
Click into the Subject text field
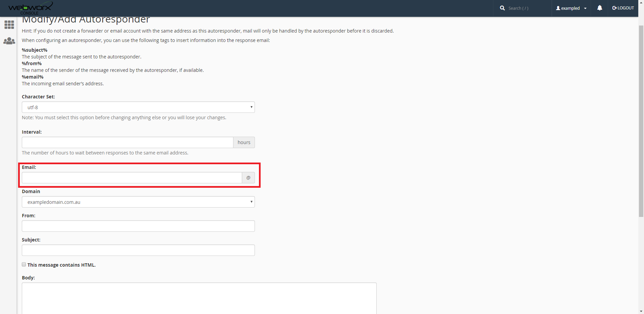click(x=138, y=250)
